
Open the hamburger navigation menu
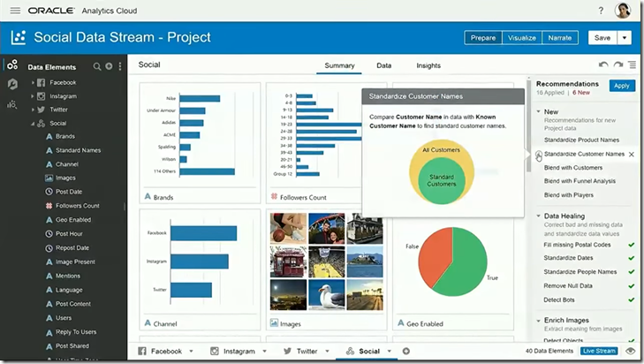pos(13,11)
